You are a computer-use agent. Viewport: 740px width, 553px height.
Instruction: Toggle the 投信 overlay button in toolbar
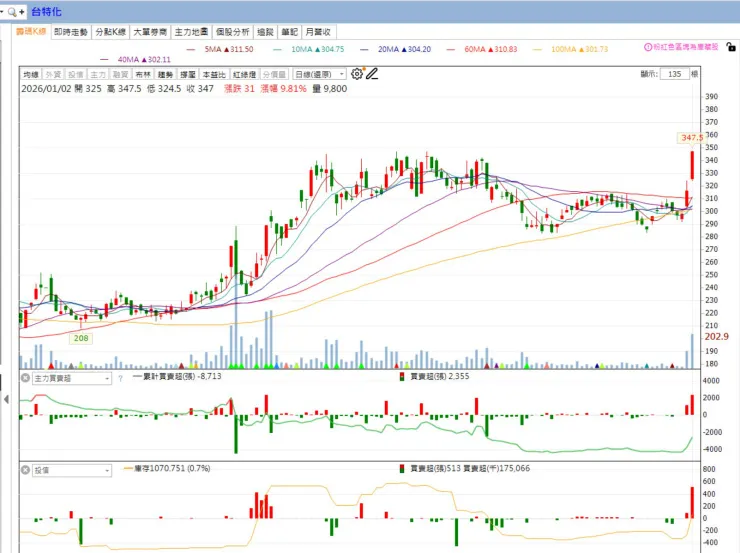pyautogui.click(x=76, y=75)
